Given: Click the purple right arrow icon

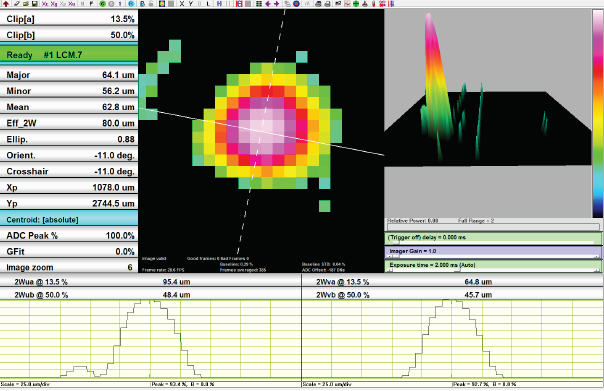Looking at the screenshot, I should (276, 4).
